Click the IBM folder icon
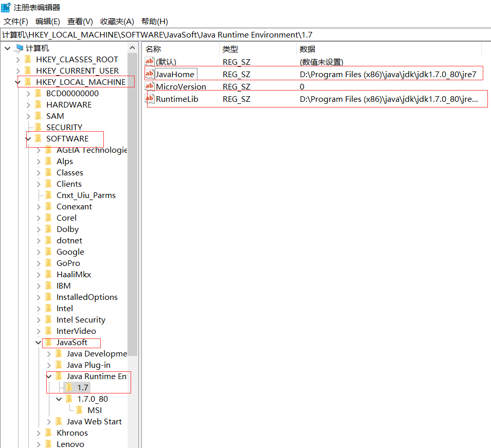 coord(48,285)
